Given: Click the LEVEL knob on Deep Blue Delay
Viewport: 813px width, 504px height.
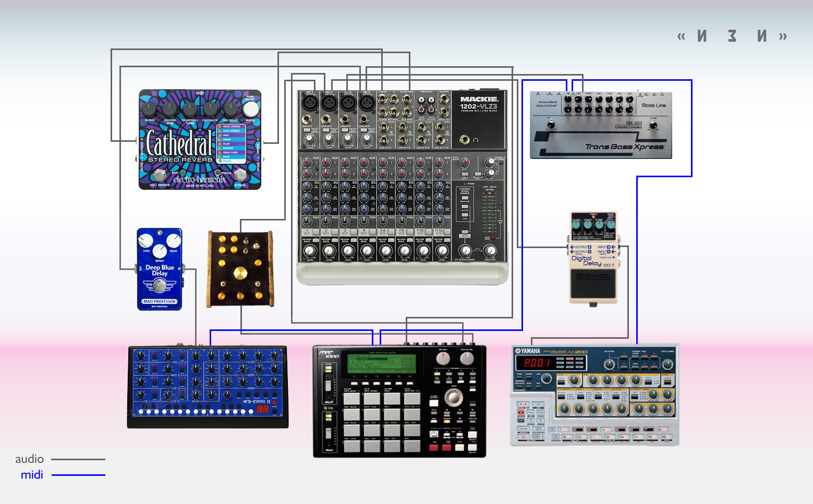Looking at the screenshot, I should 145,240.
